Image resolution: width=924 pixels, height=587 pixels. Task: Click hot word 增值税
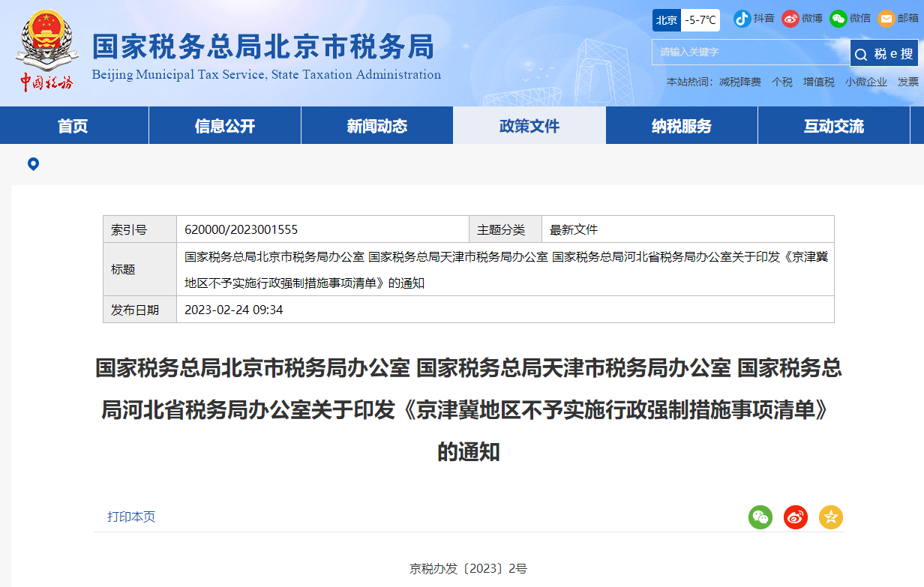819,82
